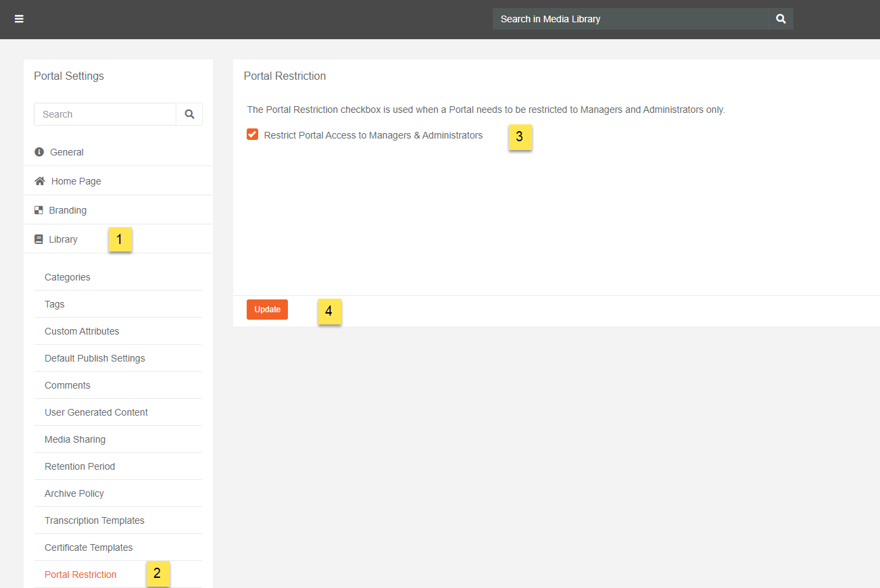Uncheck Restrict Portal Access checkbox
880x588 pixels.
pos(253,134)
